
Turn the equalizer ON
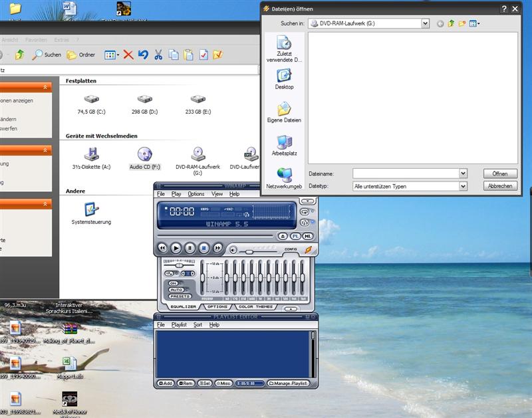tap(174, 283)
